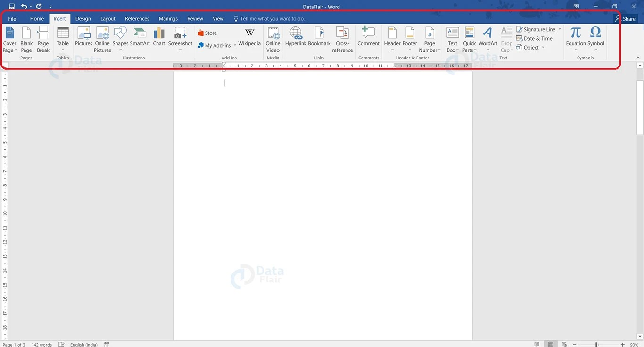Click Save icon in Quick Access Toolbar
Viewport: 644px width, 347px height.
click(12, 7)
